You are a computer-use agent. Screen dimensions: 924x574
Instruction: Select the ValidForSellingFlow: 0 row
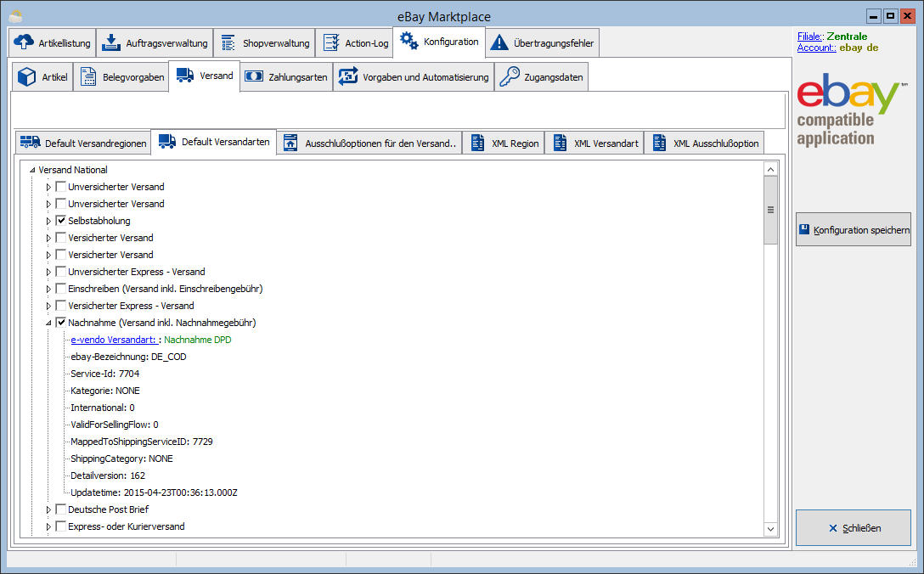pos(115,425)
